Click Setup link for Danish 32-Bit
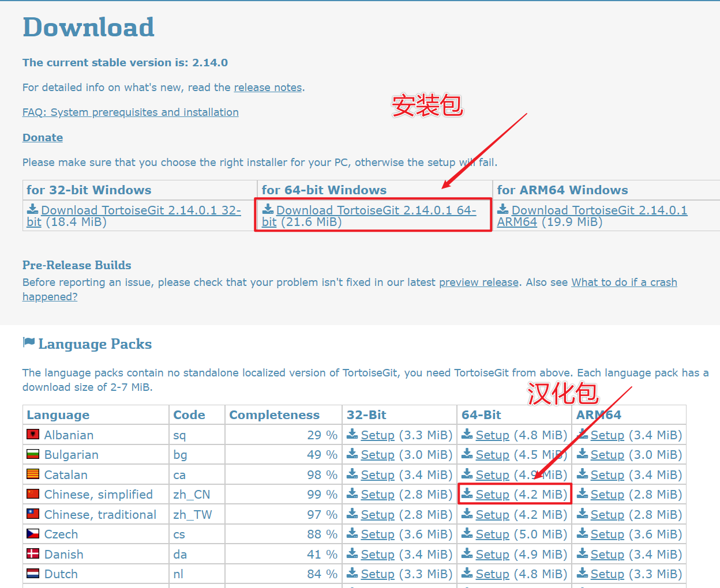This screenshot has height=588, width=720. click(x=377, y=555)
